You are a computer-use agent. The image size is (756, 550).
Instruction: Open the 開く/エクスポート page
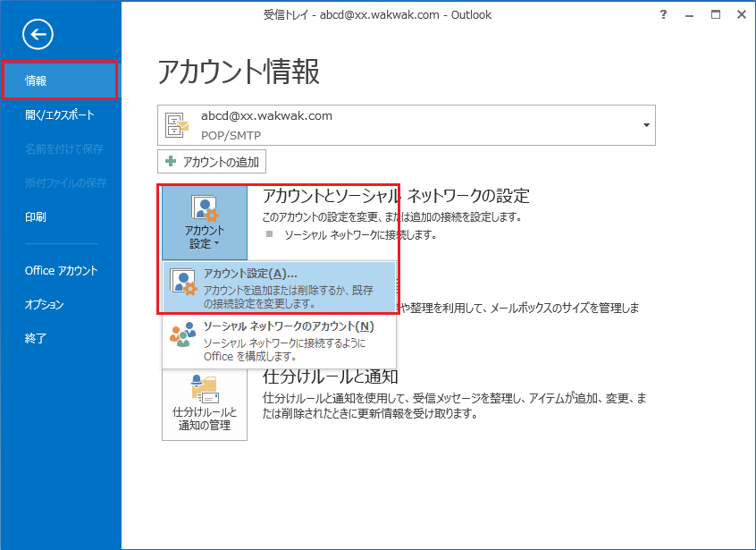pos(60,114)
